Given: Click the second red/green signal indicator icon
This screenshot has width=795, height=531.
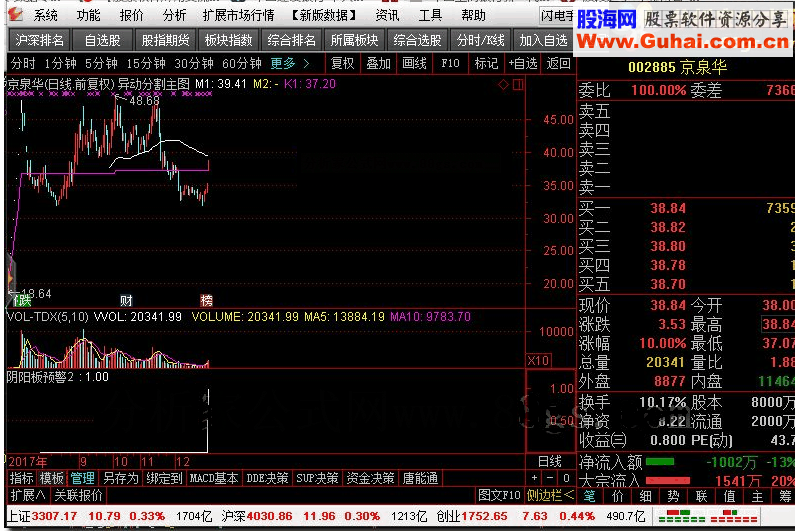Looking at the screenshot, I should [x=734, y=516].
